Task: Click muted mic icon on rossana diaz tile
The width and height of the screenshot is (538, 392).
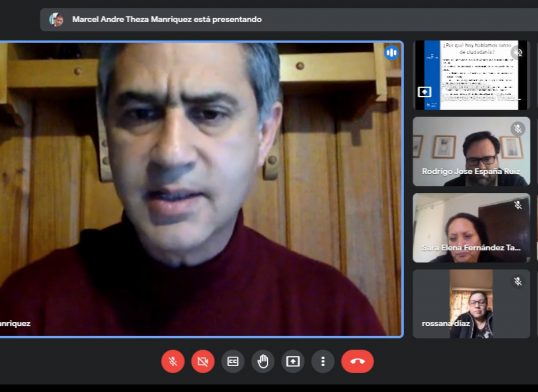Action: (x=518, y=281)
